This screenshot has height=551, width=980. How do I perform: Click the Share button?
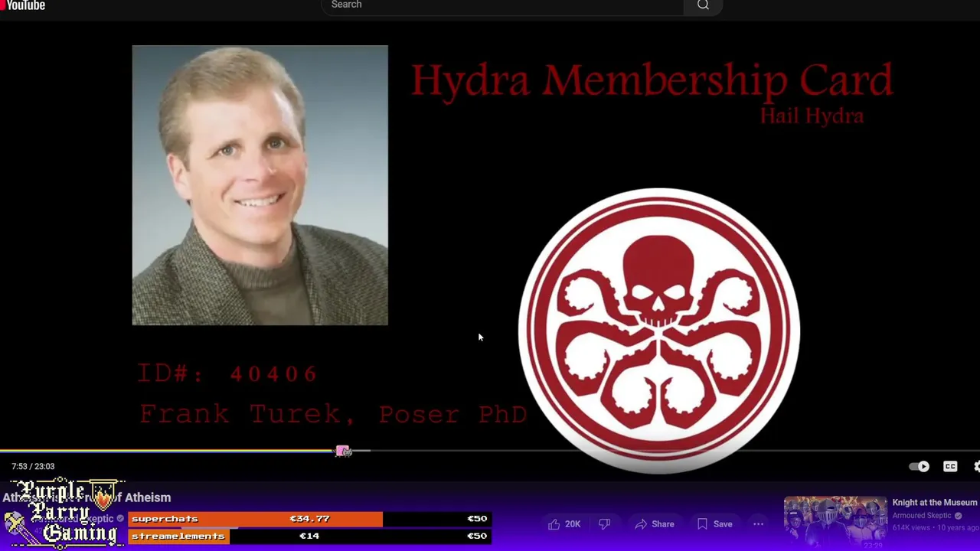coord(655,524)
